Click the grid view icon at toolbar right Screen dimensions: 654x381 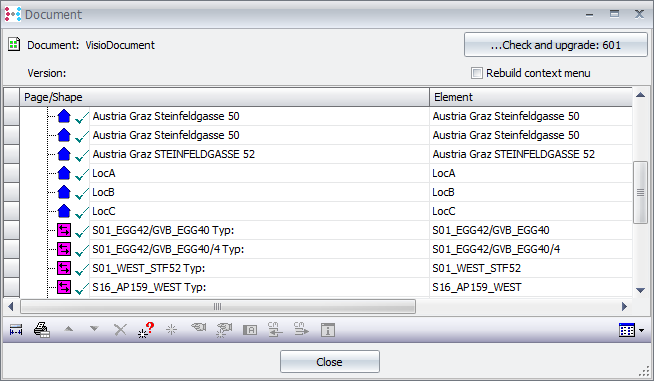(627, 330)
